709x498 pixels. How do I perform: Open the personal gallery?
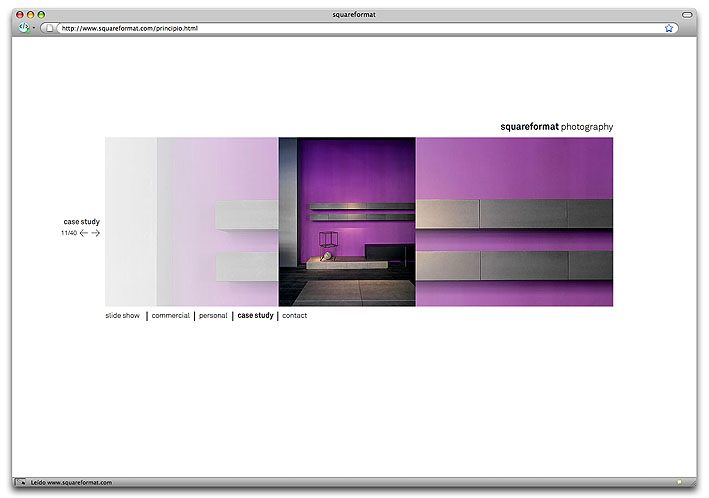[x=213, y=315]
